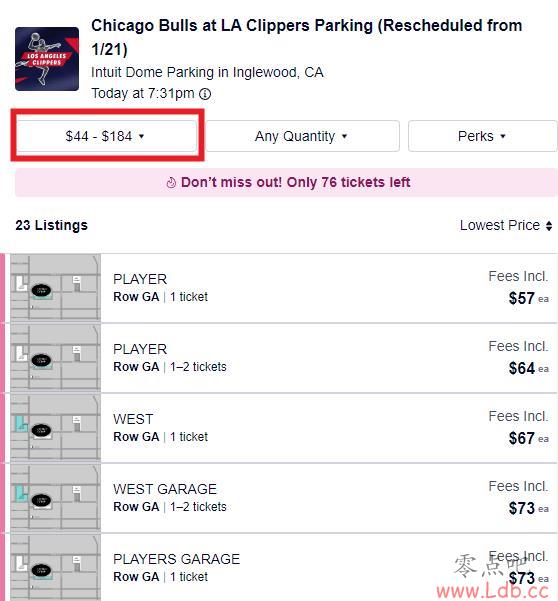The width and height of the screenshot is (558, 601).
Task: Open the PLAYERS GARAGE listing map thumbnail
Action: pos(55,568)
